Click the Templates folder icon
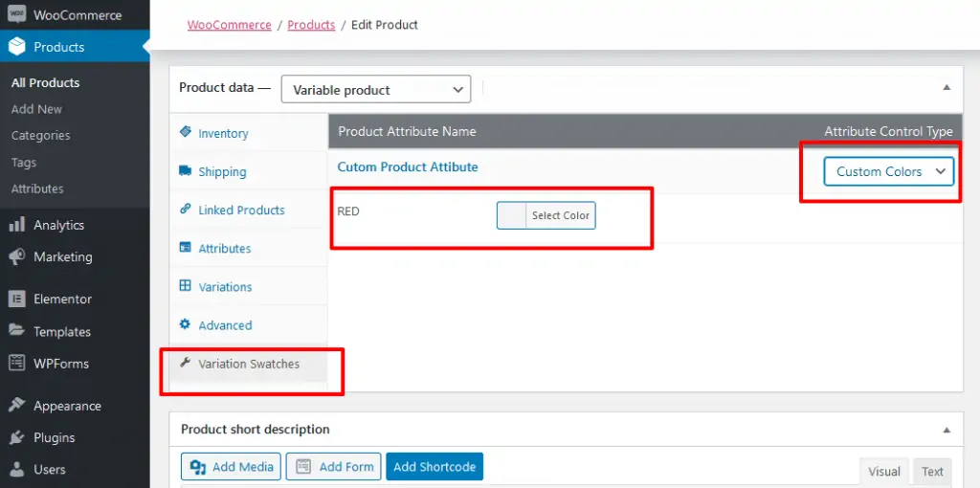Viewport: 980px width, 488px height. pyautogui.click(x=17, y=331)
